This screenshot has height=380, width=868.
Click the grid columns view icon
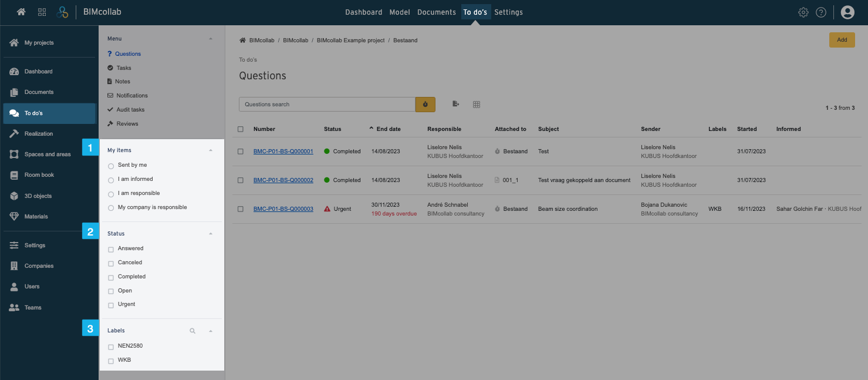477,105
